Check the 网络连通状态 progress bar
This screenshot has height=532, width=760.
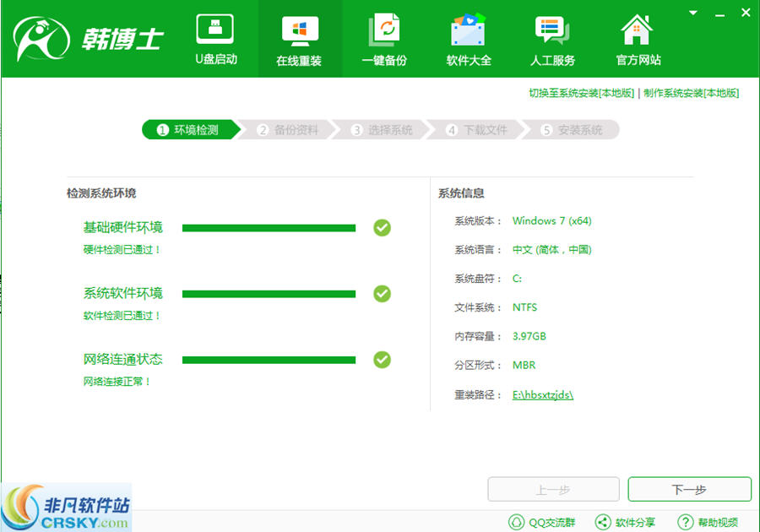tap(269, 360)
